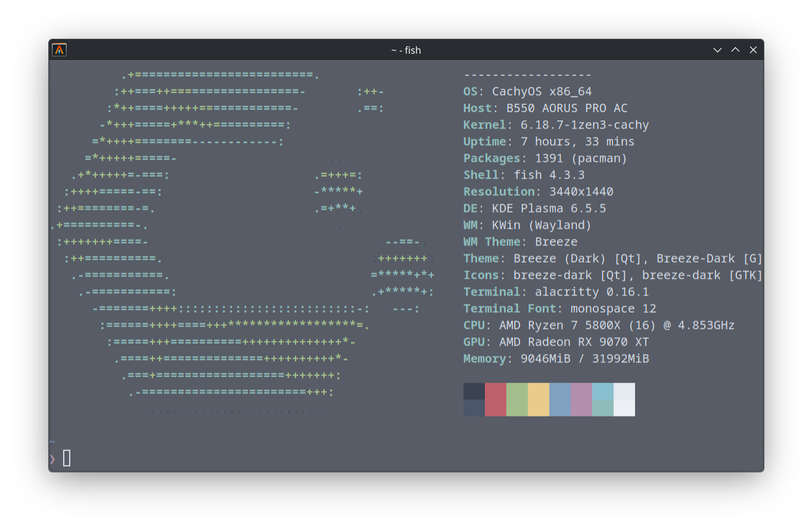Select the purple color block in the palette
The width and height of the screenshot is (812, 529).
point(581,399)
